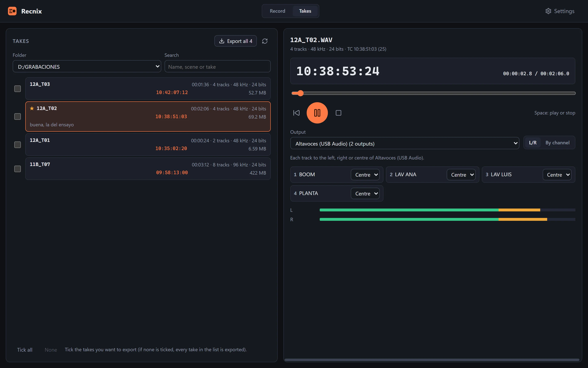The height and width of the screenshot is (368, 588).
Task: Open the Output device dropdown
Action: pyautogui.click(x=404, y=144)
